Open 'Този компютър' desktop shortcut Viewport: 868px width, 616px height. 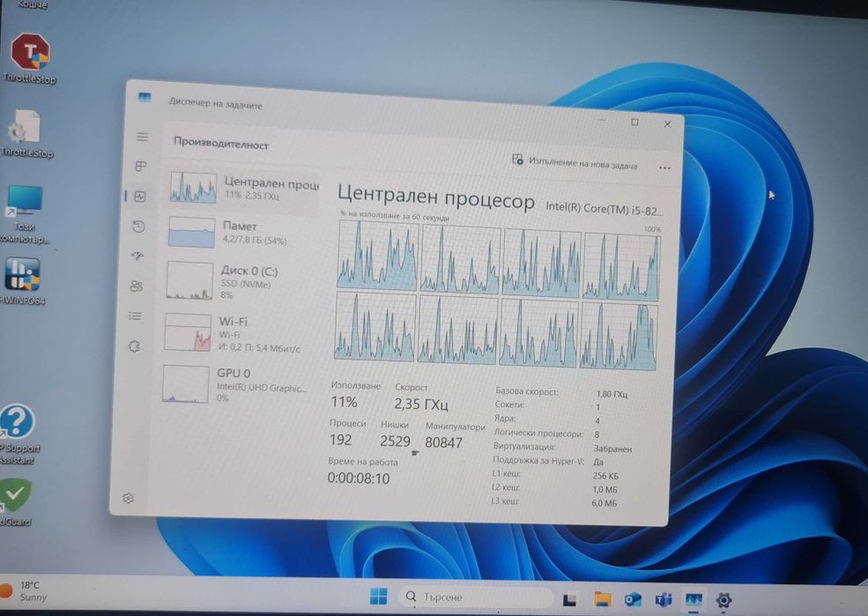(x=24, y=214)
